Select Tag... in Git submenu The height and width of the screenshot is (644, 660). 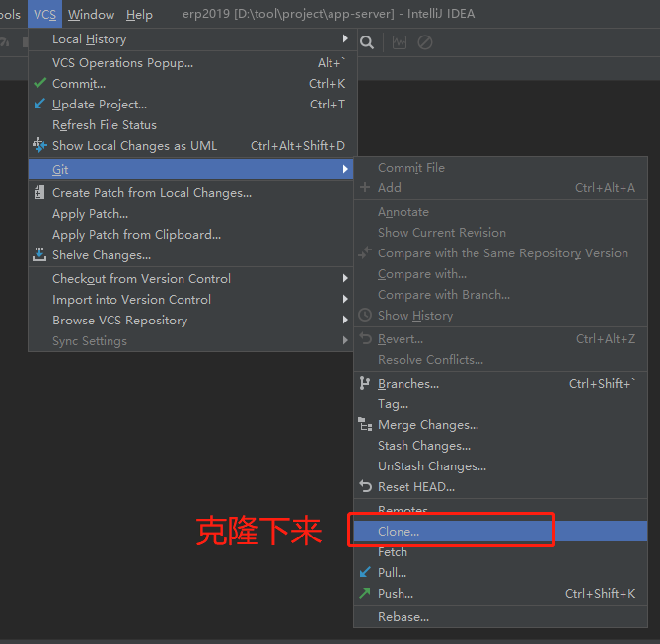coord(500,404)
